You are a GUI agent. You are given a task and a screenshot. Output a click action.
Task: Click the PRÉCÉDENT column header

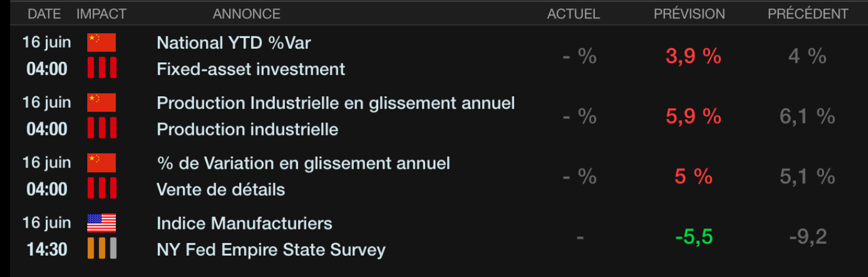coord(808,14)
